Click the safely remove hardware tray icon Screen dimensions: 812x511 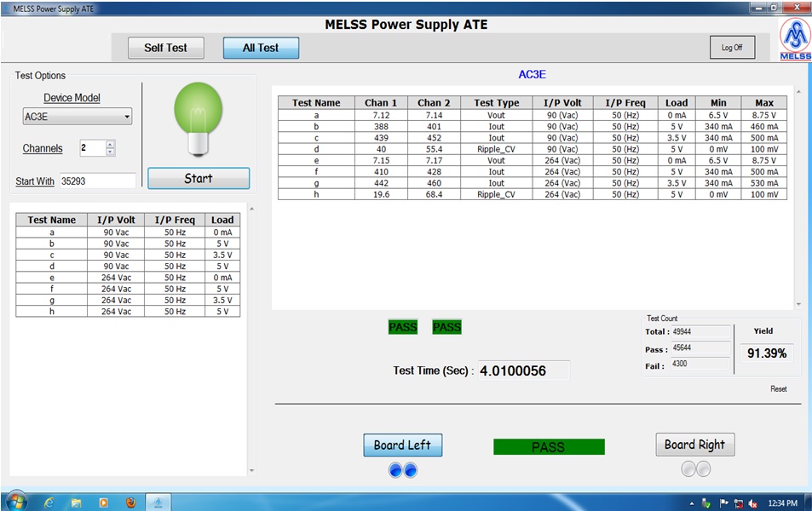point(706,503)
